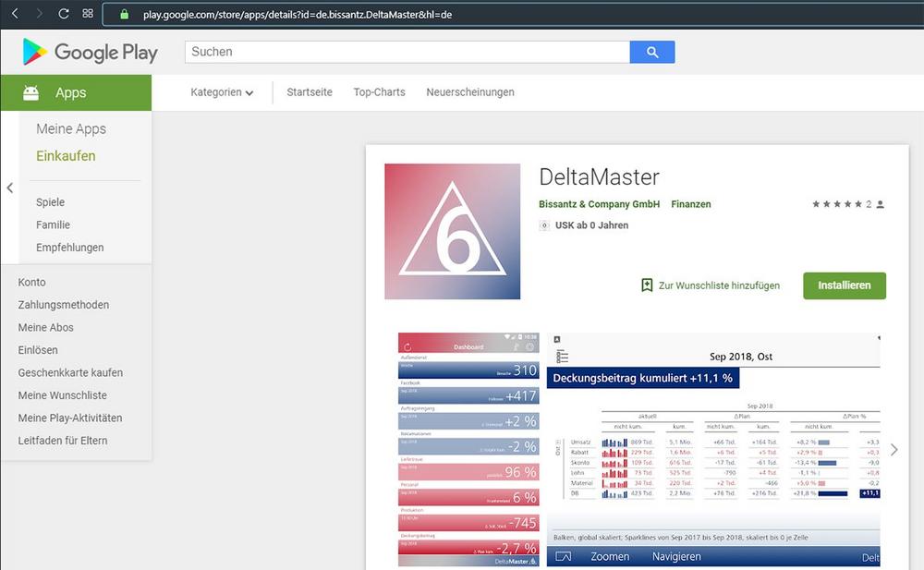Click the wishlist bookmark icon
The image size is (924, 570).
647,285
